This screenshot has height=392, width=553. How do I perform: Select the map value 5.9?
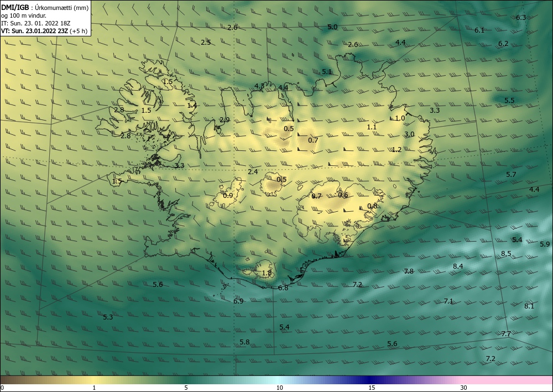coord(545,244)
